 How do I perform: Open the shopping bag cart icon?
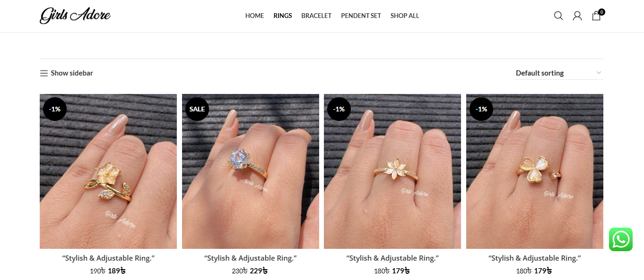[x=597, y=16]
